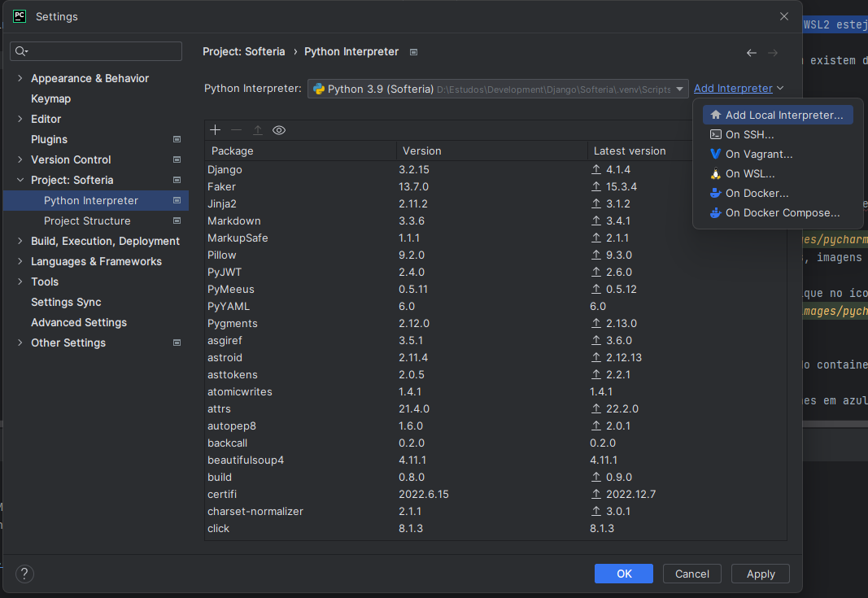Click the help question mark icon

click(x=25, y=574)
